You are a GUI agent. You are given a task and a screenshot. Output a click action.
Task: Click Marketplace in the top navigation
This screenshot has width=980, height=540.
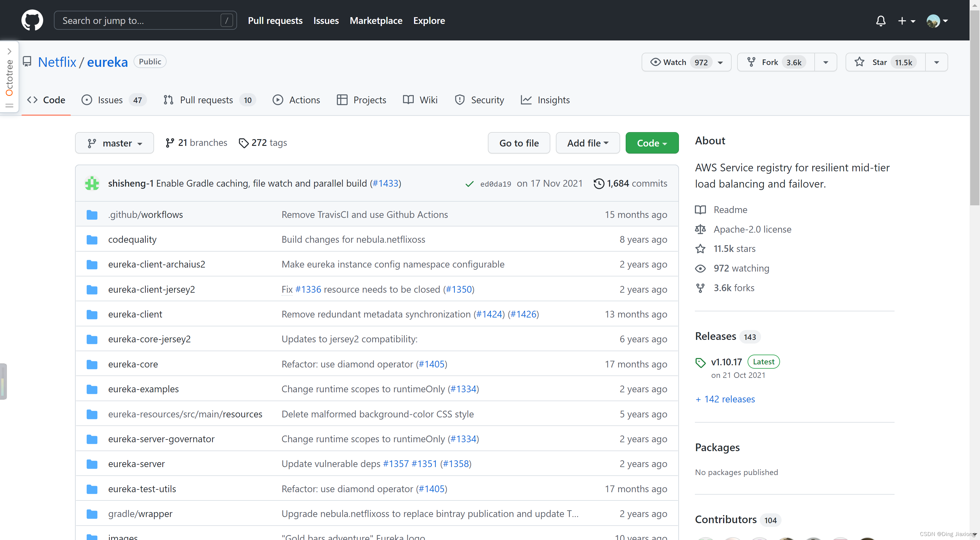click(x=376, y=21)
